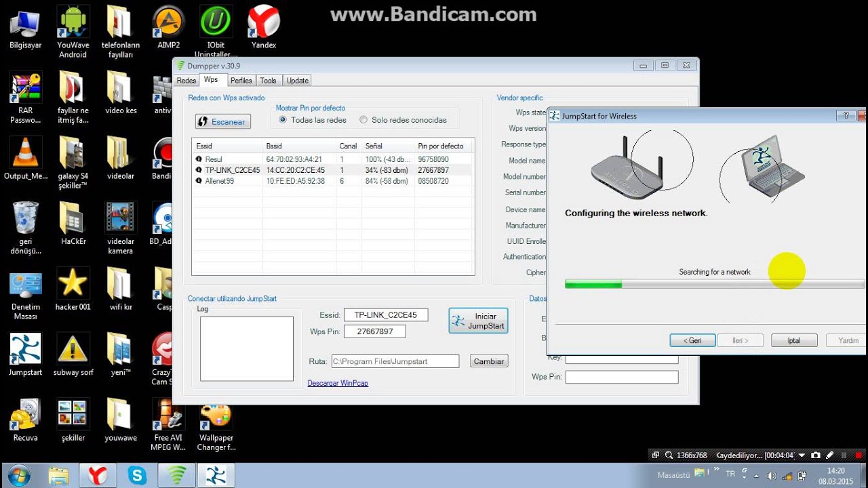Click the JumpStart progress bar
The height and width of the screenshot is (488, 868).
[x=715, y=284]
